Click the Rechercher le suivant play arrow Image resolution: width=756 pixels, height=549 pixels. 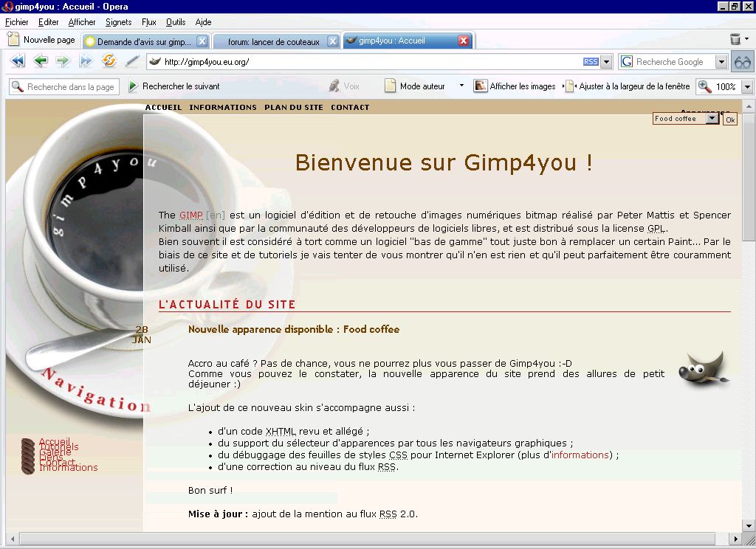point(133,86)
